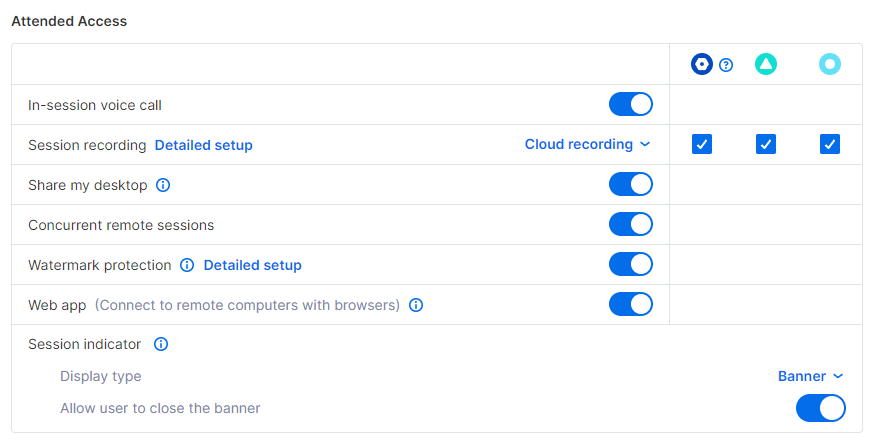Toggle Concurrent remote sessions off

pyautogui.click(x=631, y=225)
